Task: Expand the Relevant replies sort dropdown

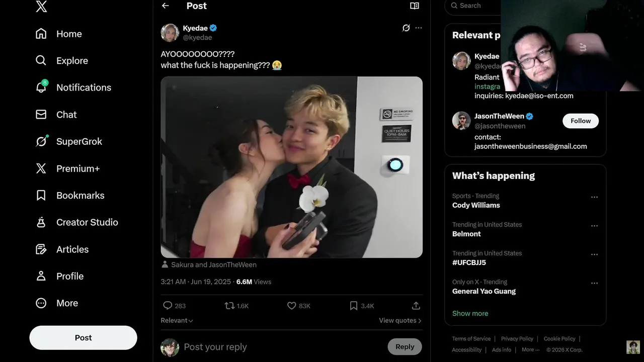Action: 177,320
